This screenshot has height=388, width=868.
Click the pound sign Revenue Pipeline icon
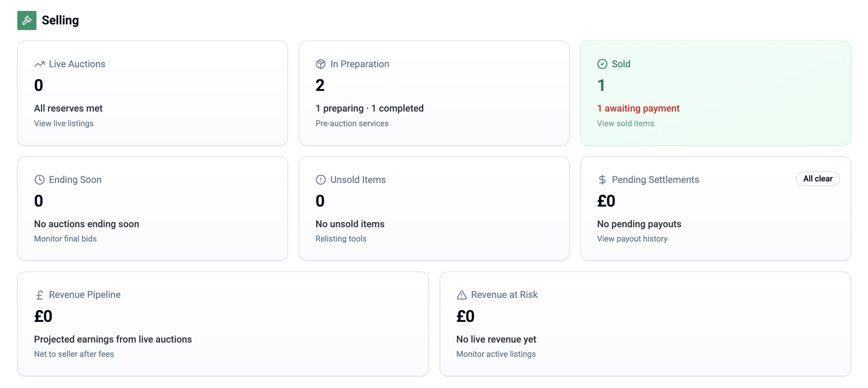39,295
